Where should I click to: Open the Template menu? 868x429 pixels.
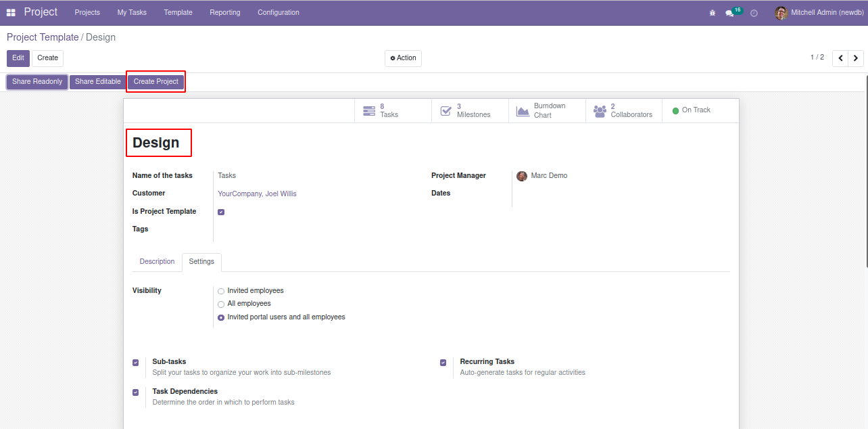(178, 13)
